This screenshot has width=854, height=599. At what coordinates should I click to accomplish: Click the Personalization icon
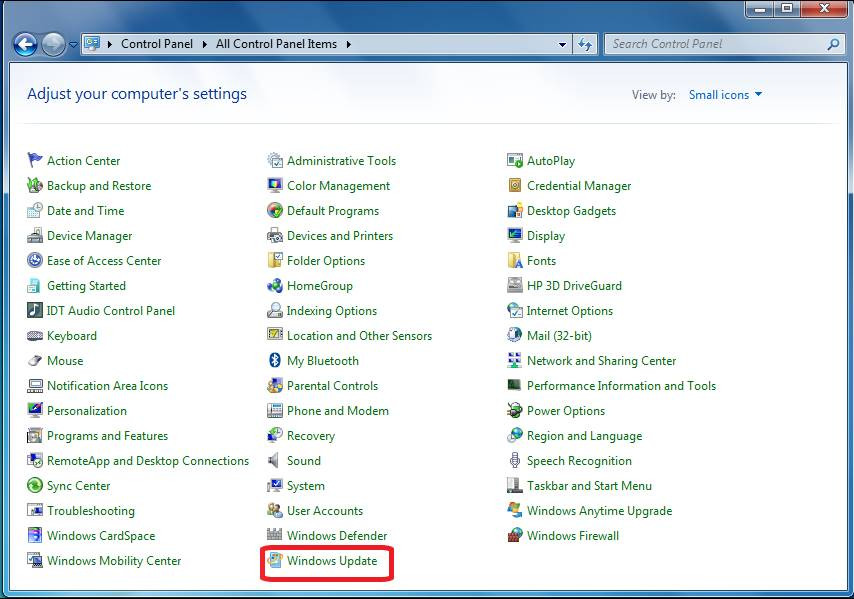(x=35, y=410)
